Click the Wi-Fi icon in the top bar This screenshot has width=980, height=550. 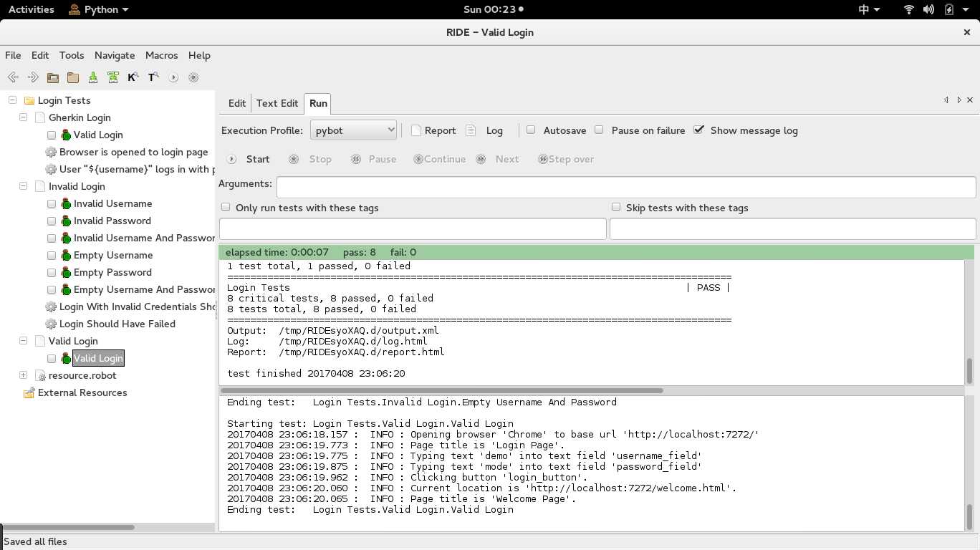tap(909, 9)
